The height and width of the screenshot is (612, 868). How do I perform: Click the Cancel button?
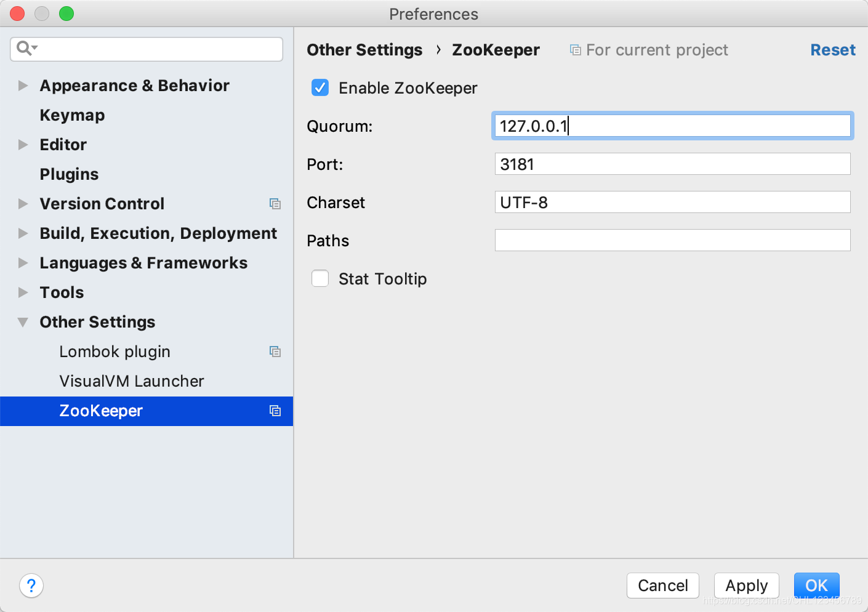(x=663, y=586)
